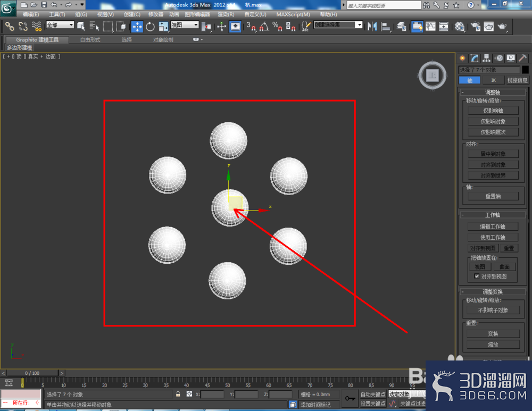The image size is (532, 411).
Task: Toggle the Keyboard Shortcut Override icon
Action: (236, 27)
